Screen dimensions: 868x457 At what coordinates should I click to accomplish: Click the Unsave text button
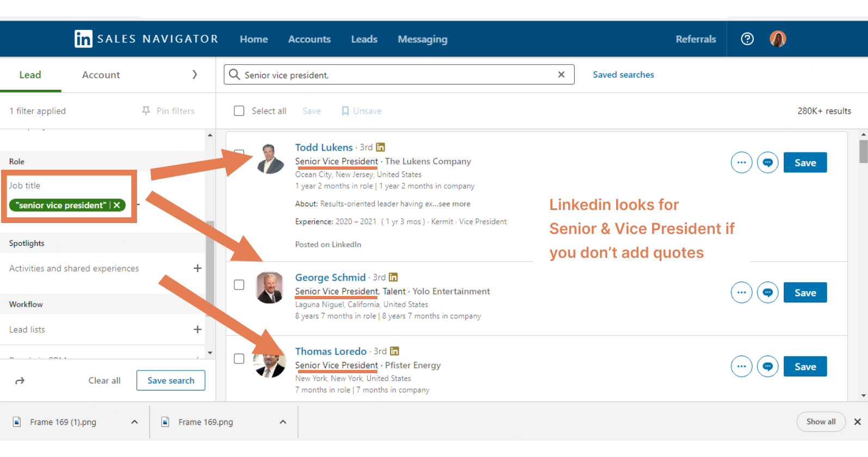click(x=368, y=111)
